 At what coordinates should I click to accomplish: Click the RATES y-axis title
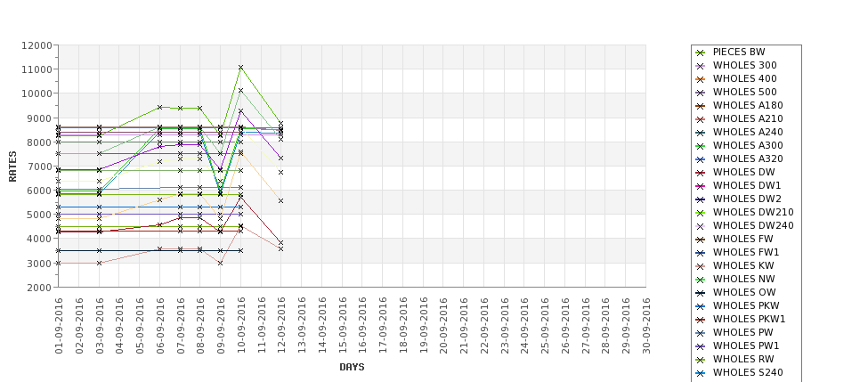click(12, 167)
